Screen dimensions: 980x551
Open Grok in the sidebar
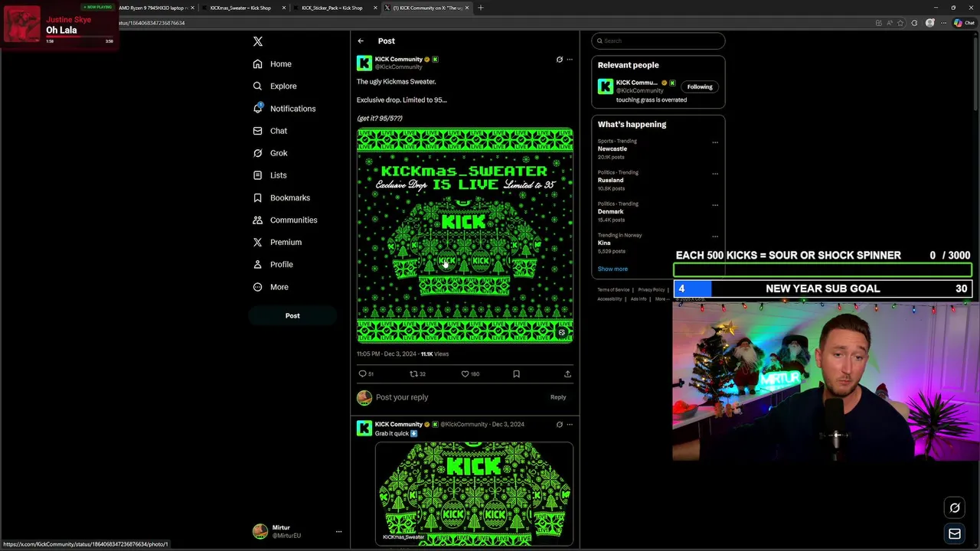pyautogui.click(x=270, y=153)
